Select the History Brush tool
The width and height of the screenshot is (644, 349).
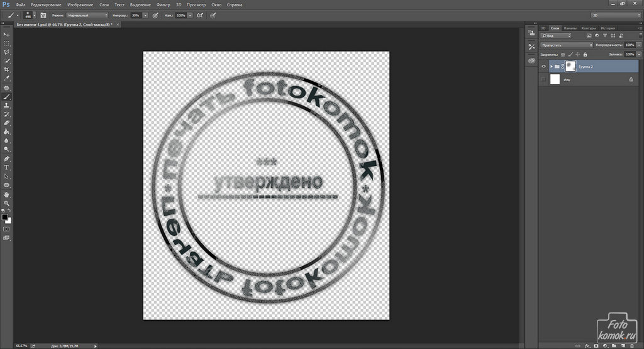(x=6, y=114)
